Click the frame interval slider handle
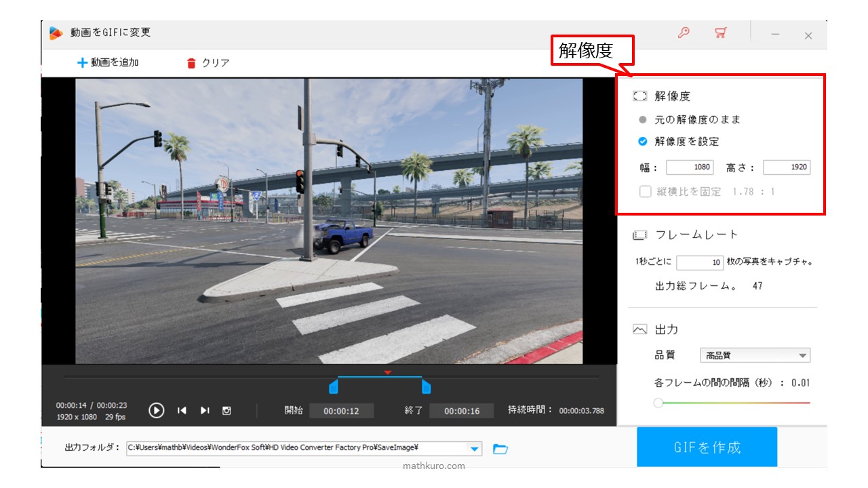Viewport: 868px width, 488px height. click(658, 403)
